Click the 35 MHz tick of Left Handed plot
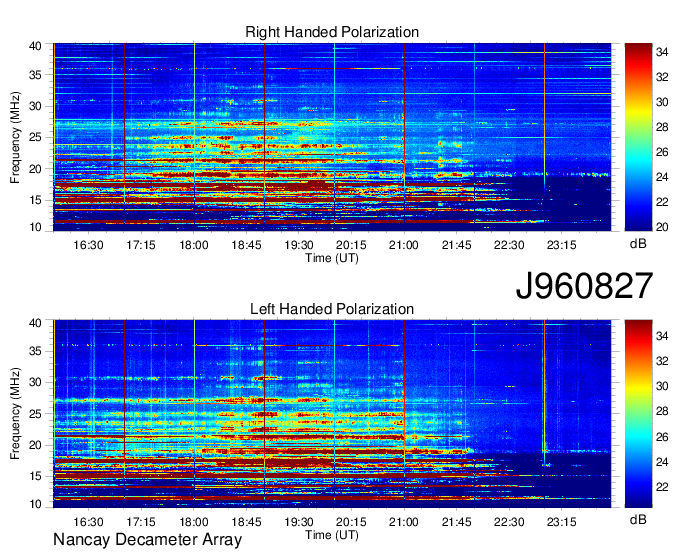The height and width of the screenshot is (552, 680). [x=35, y=351]
